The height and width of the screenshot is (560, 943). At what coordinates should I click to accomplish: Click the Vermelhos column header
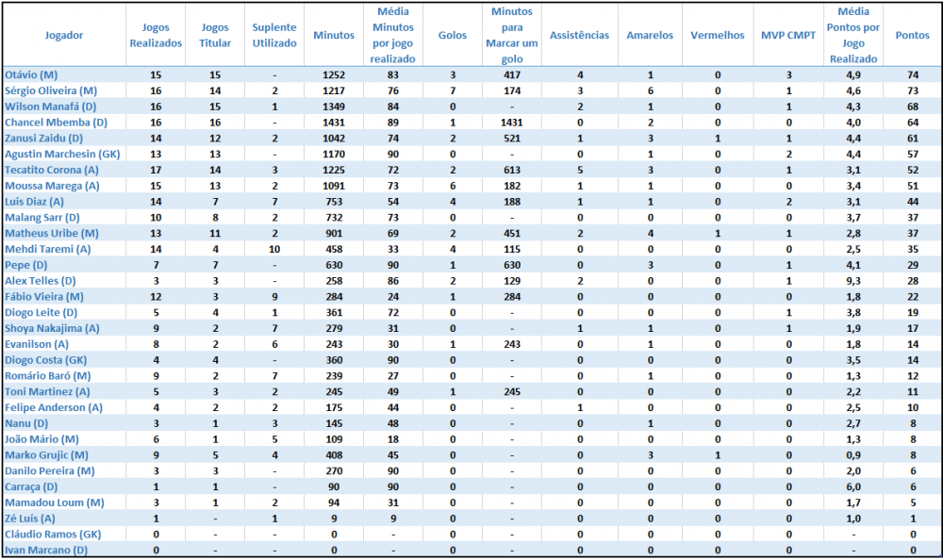point(718,35)
